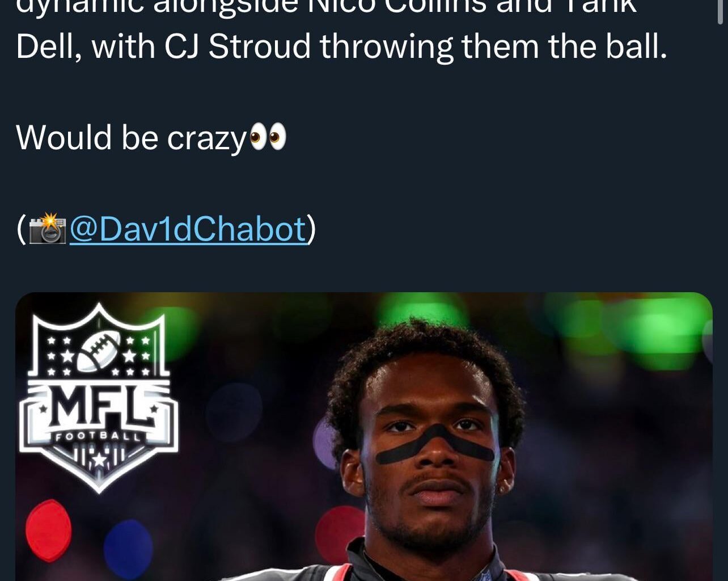The image size is (728, 581).
Task: Click the blue football shape in photo
Action: point(128,548)
